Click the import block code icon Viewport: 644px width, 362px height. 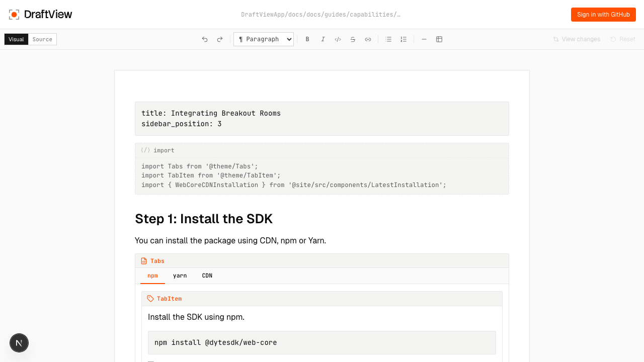coord(145,150)
